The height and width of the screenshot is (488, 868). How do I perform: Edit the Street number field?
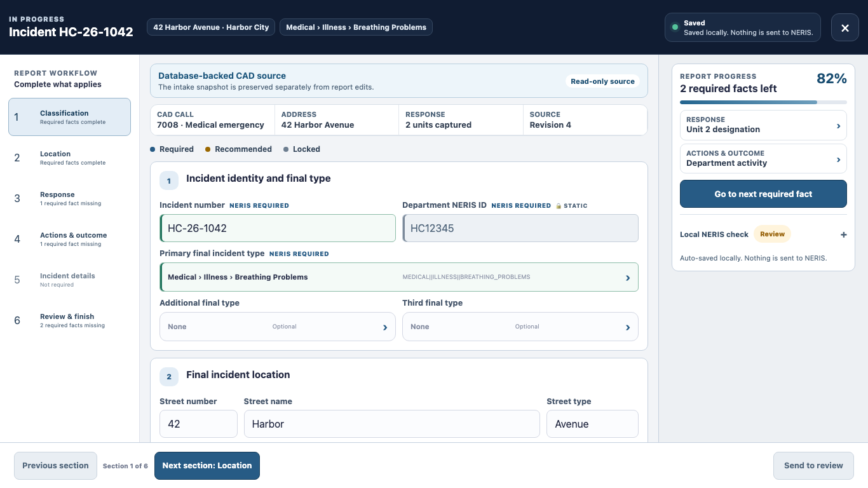[x=198, y=424]
